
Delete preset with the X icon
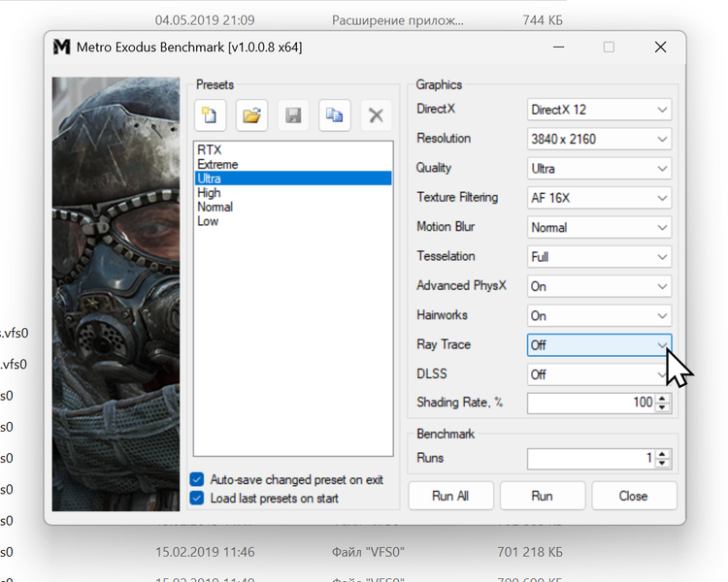(376, 115)
